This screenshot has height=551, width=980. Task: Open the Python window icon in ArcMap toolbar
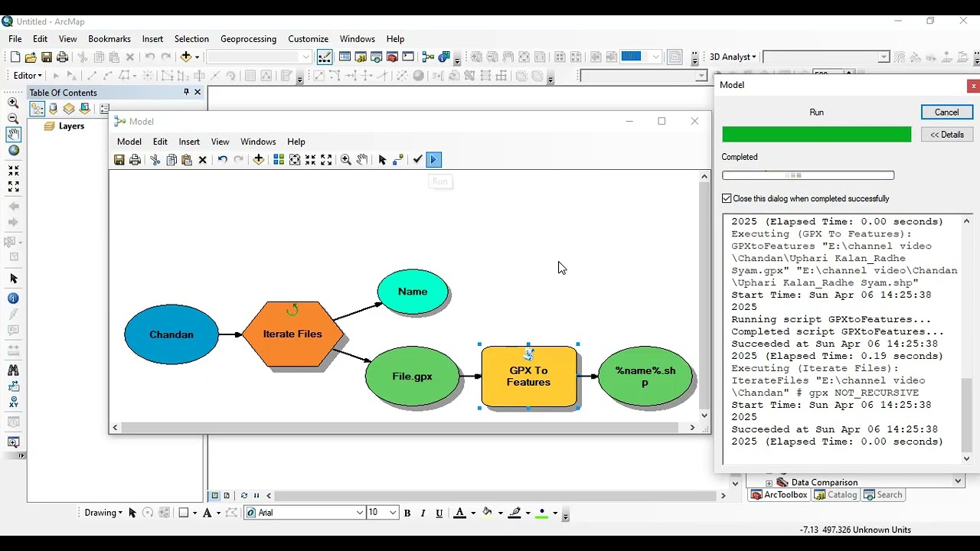[x=408, y=57]
